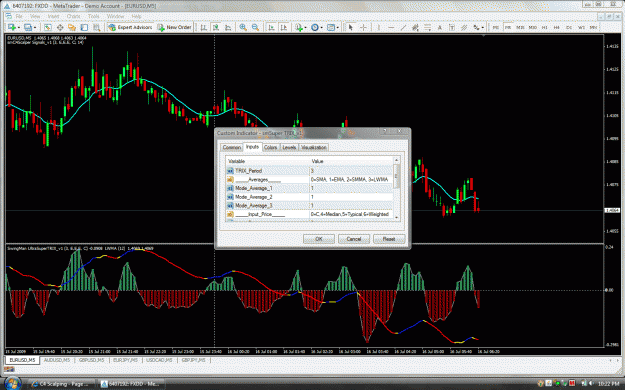Open the Navigator panel icon

click(72, 27)
